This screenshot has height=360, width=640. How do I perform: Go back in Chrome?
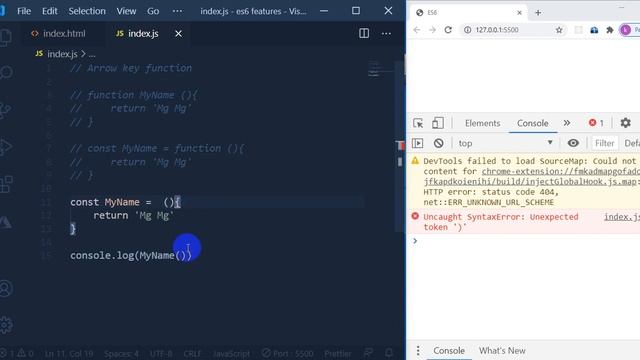[416, 30]
